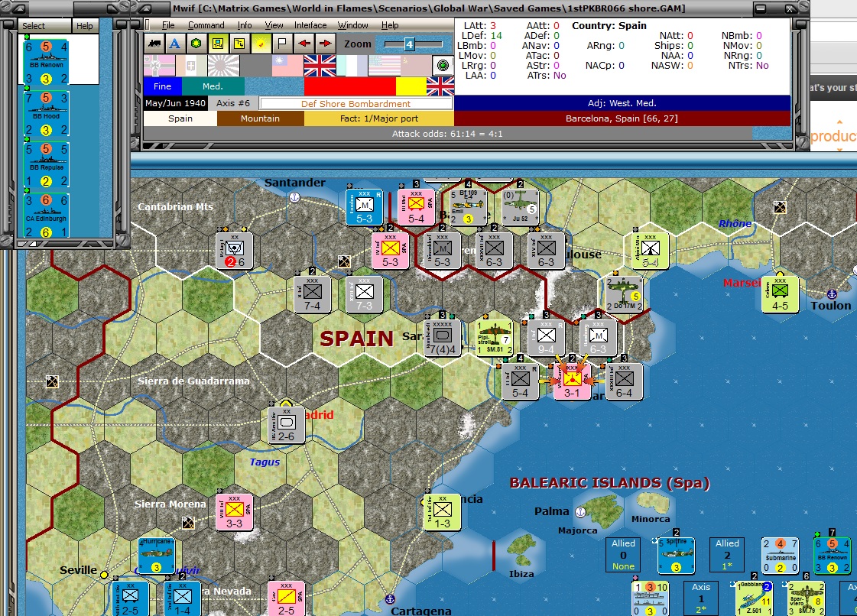857x616 pixels.
Task: Click the railway train toolbar icon
Action: coord(154,44)
